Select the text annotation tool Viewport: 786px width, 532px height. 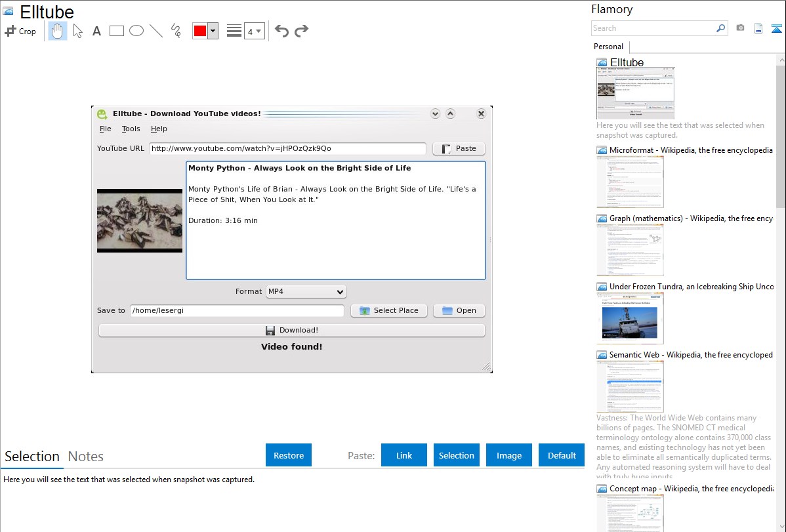(96, 31)
